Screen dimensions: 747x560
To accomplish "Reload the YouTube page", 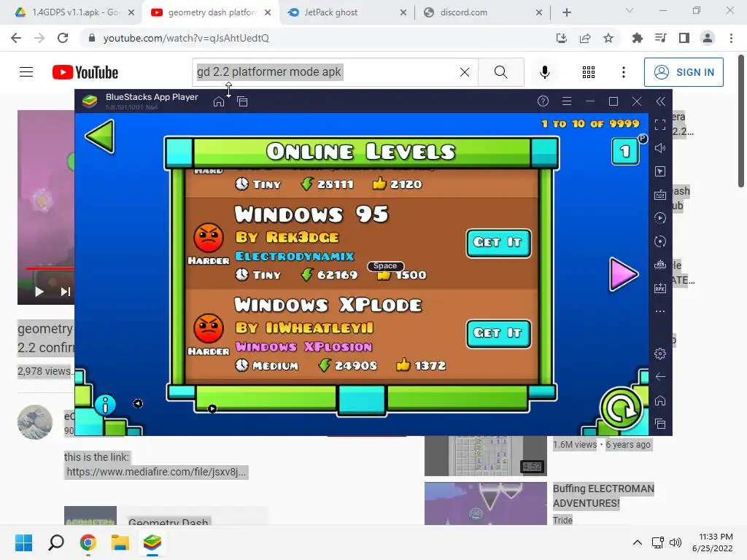I will (63, 38).
